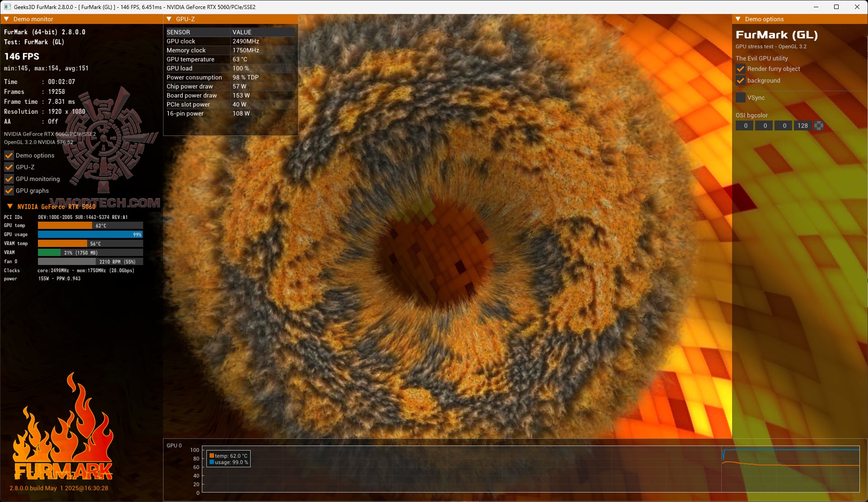868x502 pixels.
Task: Click the orange temp legend square in graph
Action: coord(212,456)
